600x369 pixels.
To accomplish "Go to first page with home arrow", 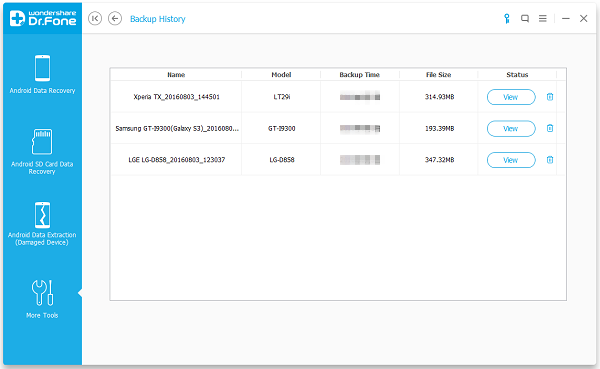I will point(95,18).
